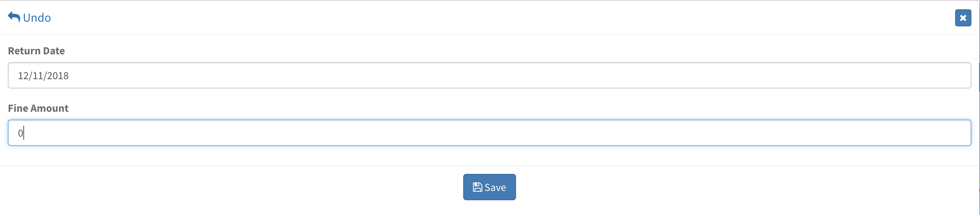Click the white X icon
980x215 pixels.
pos(963,18)
